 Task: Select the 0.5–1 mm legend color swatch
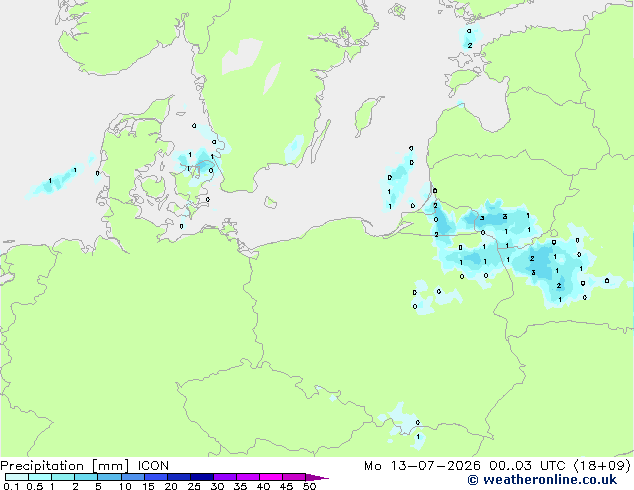coord(40,477)
